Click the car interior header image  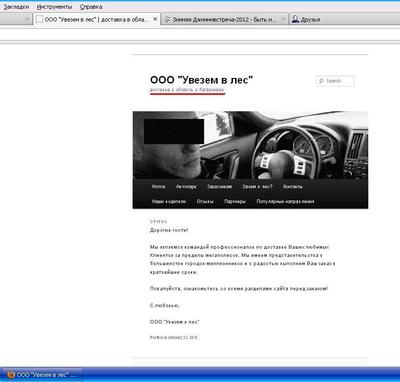click(250, 145)
